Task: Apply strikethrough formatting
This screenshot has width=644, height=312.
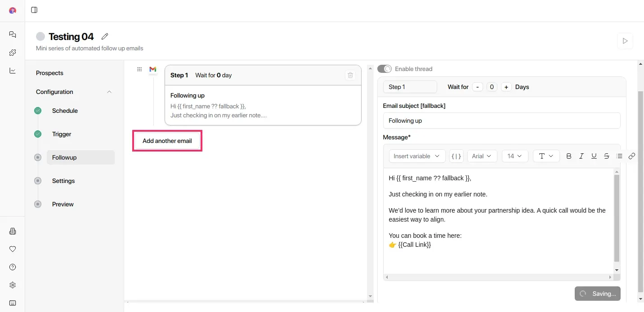Action: (607, 156)
